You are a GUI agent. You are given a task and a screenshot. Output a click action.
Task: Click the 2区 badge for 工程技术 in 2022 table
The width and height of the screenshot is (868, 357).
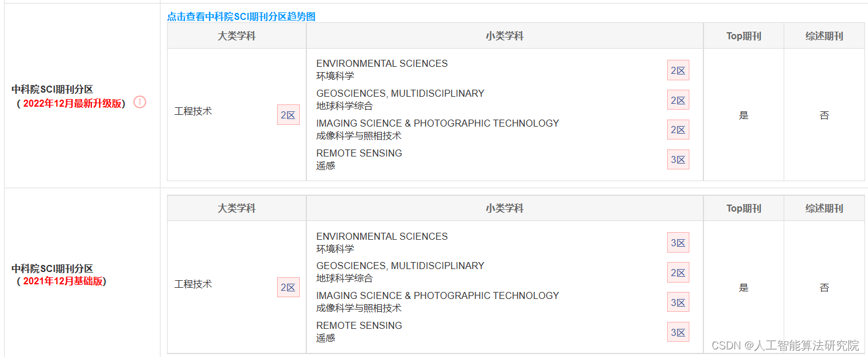click(288, 115)
